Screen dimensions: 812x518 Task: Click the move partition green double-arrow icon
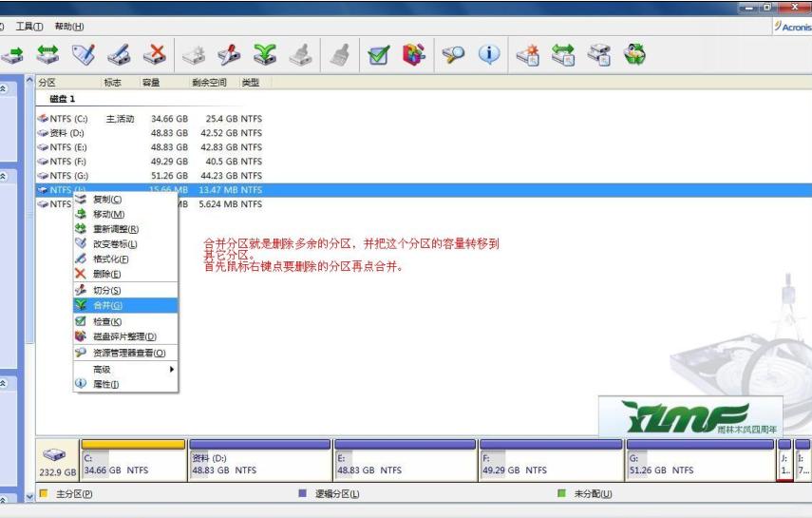click(x=47, y=54)
